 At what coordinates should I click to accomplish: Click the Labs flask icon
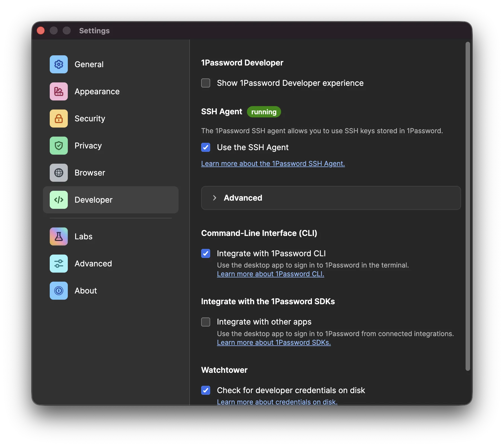59,236
